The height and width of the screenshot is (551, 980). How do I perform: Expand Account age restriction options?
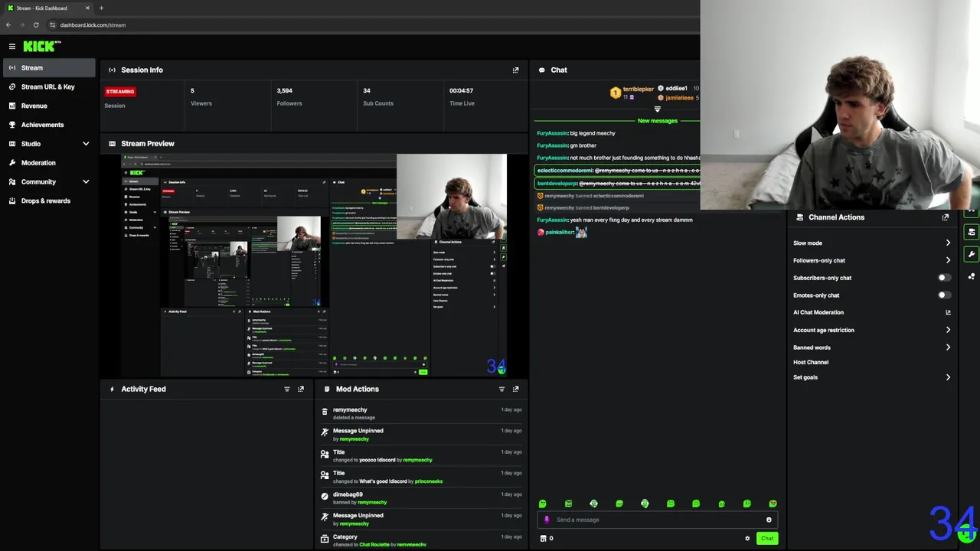pos(948,330)
